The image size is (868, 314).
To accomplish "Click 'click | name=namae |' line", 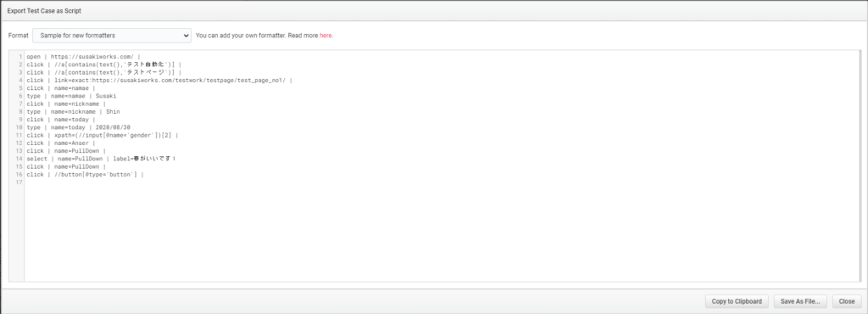I will [x=61, y=88].
